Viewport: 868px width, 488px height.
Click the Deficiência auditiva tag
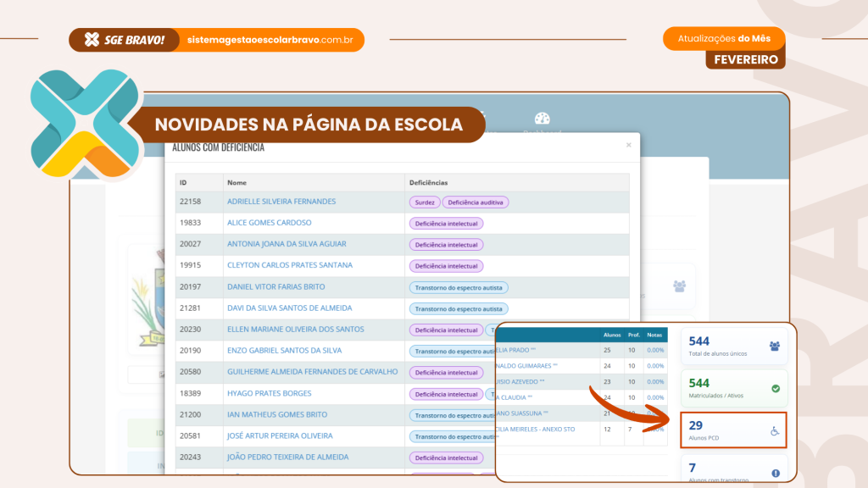[475, 202]
